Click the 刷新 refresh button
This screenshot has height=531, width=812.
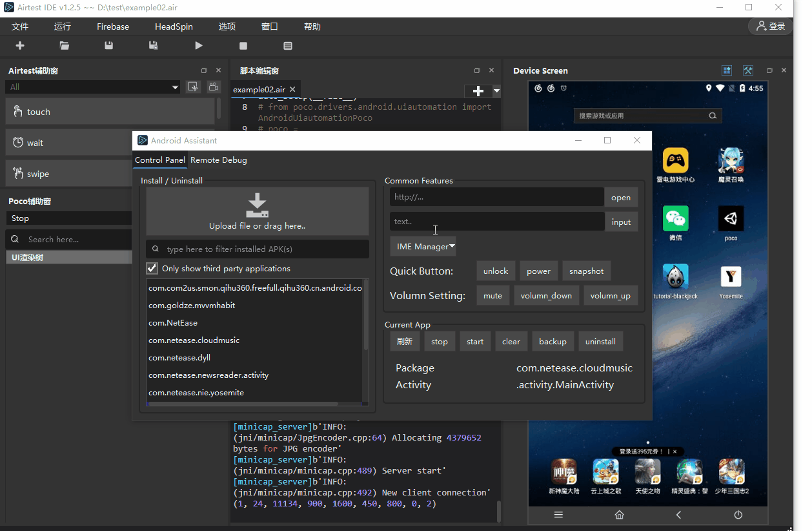(x=405, y=341)
